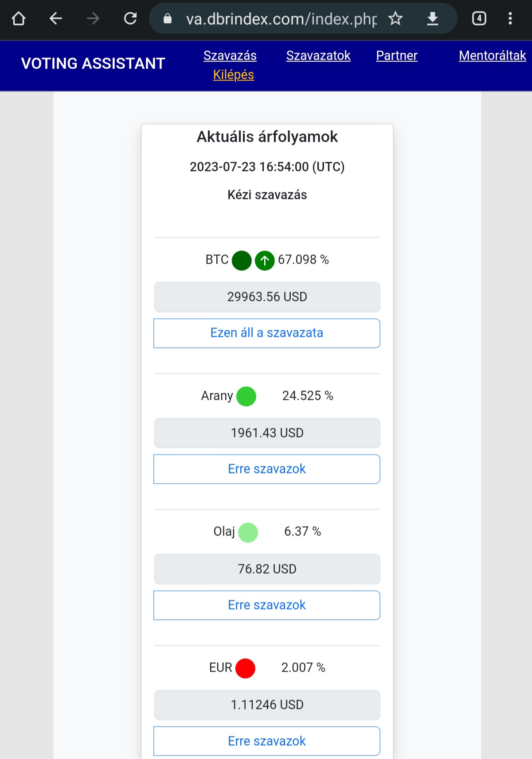Bookmark the page with the star icon
532x759 pixels.
[395, 19]
